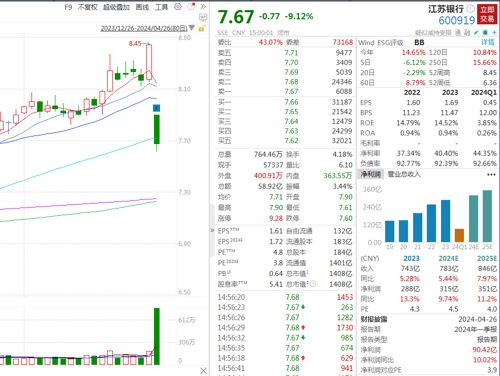Open the date range dropdown triangle
The height and width of the screenshot is (376, 500).
[192, 28]
